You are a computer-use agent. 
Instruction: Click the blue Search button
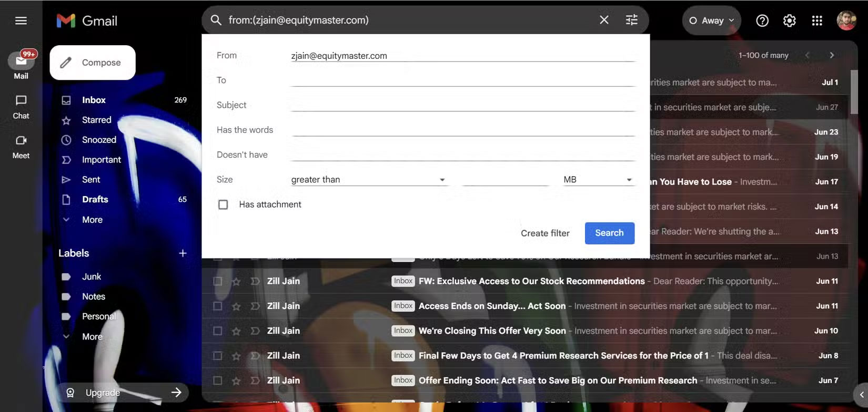(609, 233)
